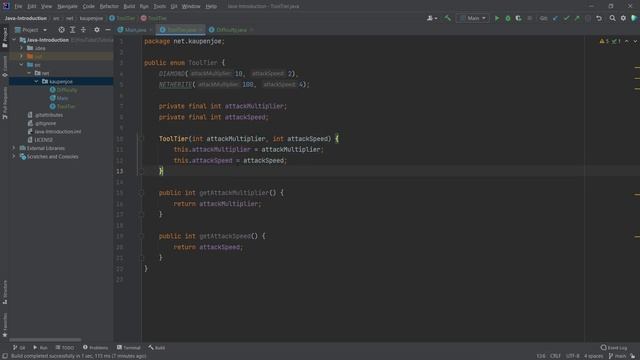Hide the Project panel with the minus icon
The height and width of the screenshot is (360, 640).
(108, 30)
